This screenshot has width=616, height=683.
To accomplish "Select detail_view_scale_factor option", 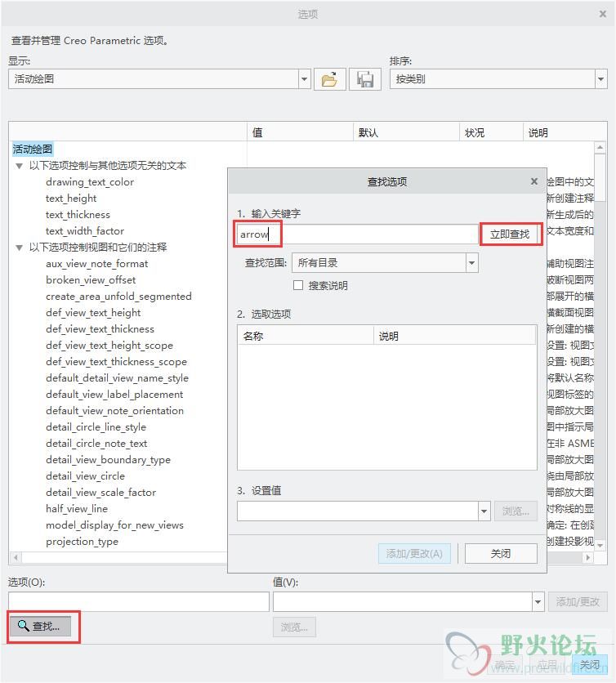I will tap(100, 493).
